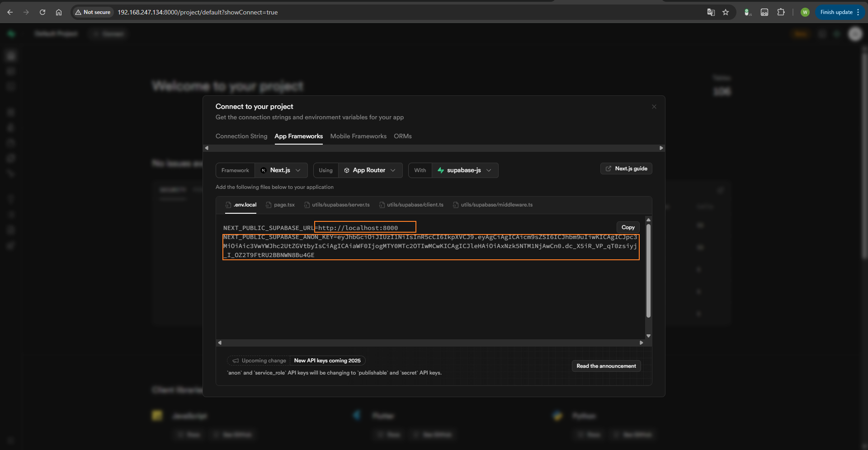Click the project avatar icon in the top-right corner
The image size is (868, 450).
(x=855, y=33)
